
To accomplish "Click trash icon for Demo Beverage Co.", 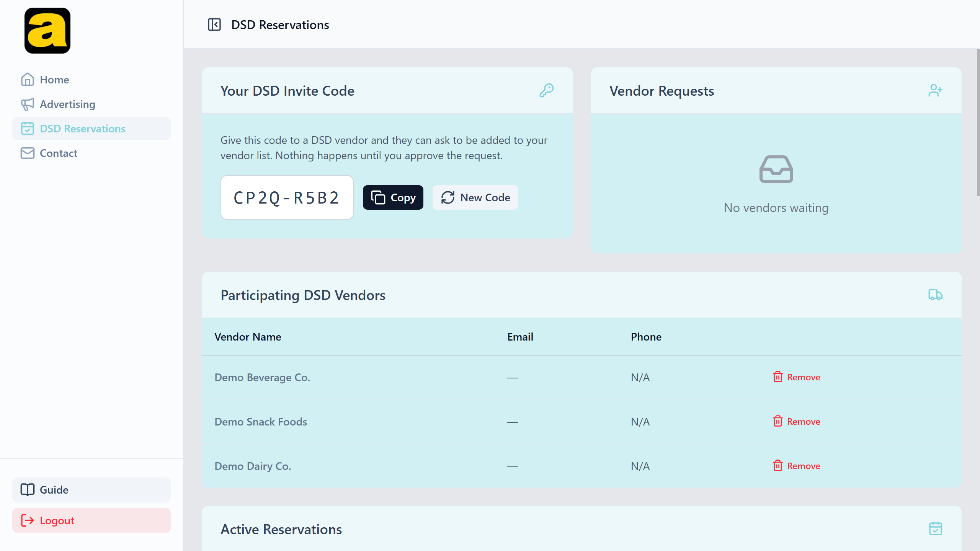I will coord(778,377).
